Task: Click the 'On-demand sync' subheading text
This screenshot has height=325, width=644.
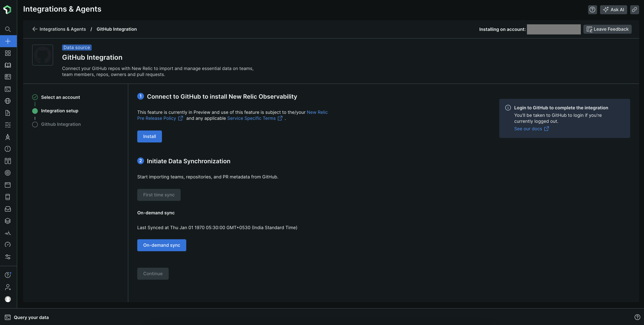Action: [x=156, y=213]
